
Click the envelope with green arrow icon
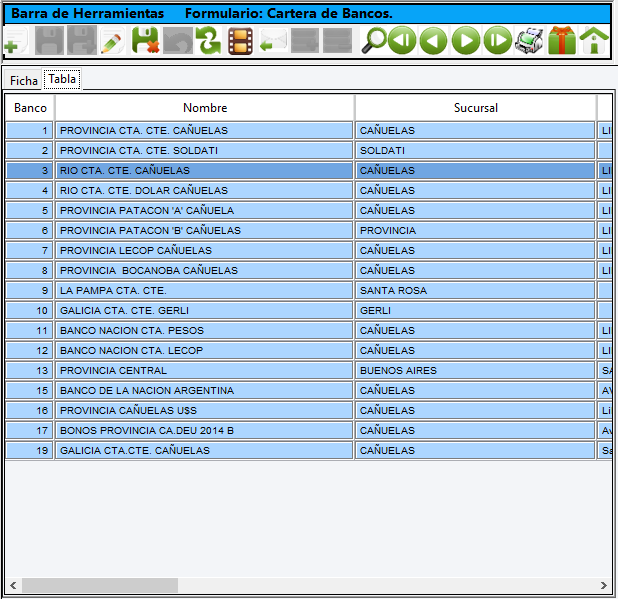click(x=273, y=41)
